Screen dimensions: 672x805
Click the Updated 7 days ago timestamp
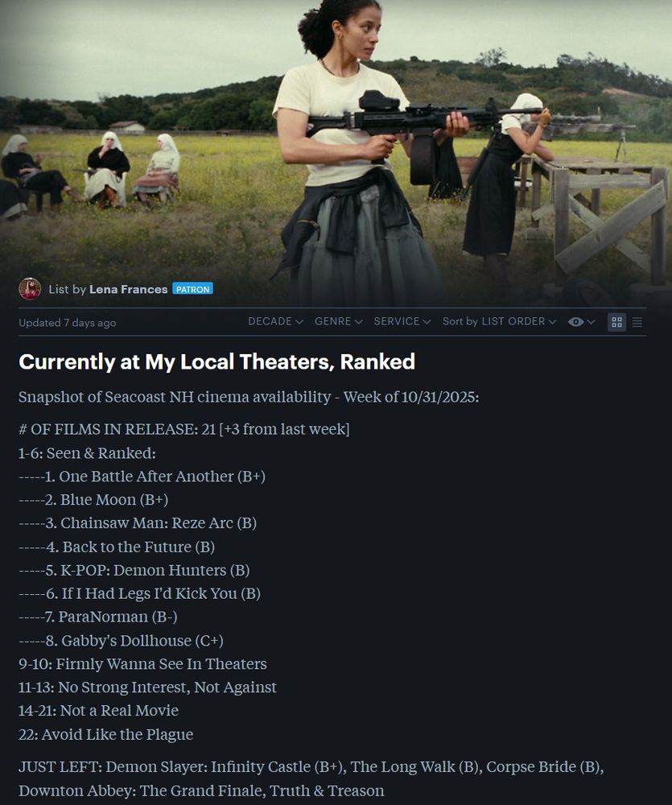[x=68, y=323]
